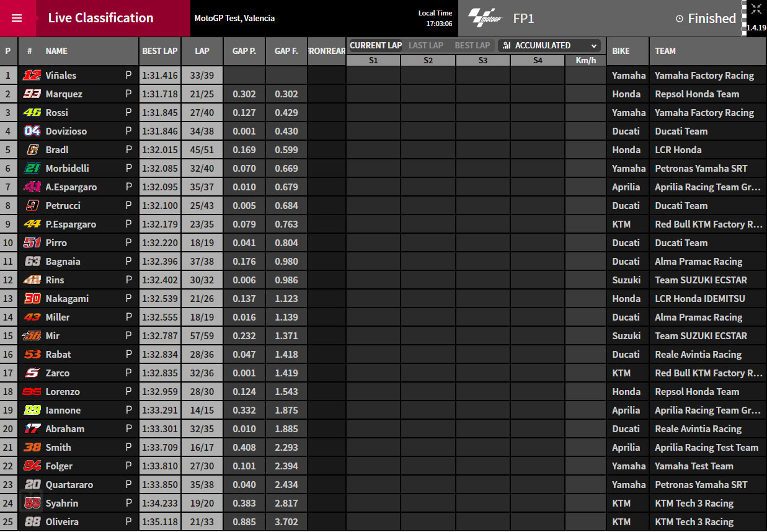The image size is (767, 532).
Task: Click rider name Smith
Action: click(x=58, y=447)
